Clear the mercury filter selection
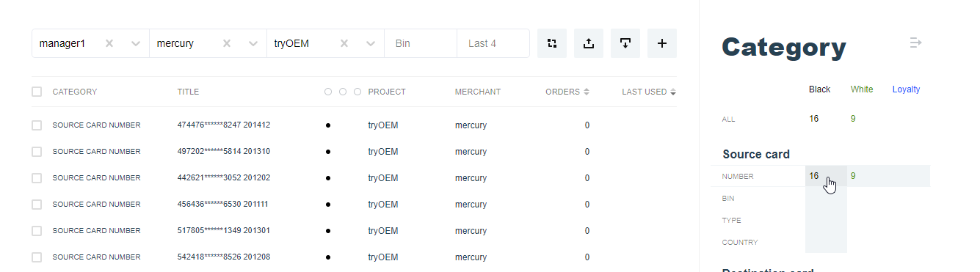Screen dimensions: 980x272 click(x=227, y=43)
